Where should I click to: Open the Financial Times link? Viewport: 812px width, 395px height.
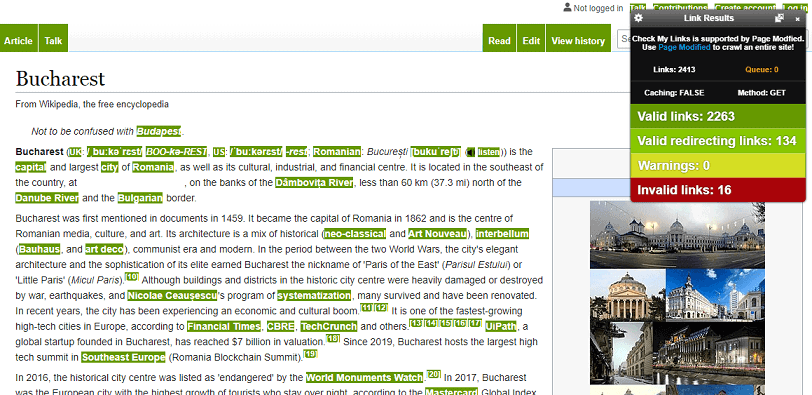click(x=224, y=327)
